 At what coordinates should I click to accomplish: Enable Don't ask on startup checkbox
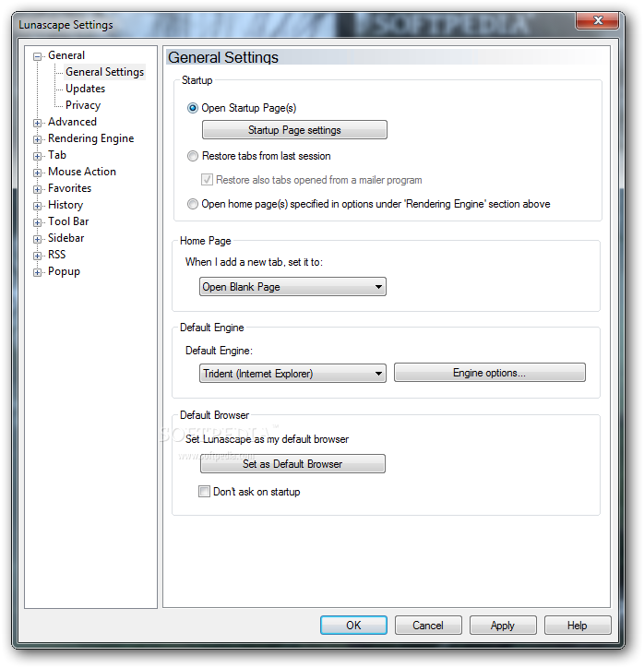coord(205,492)
